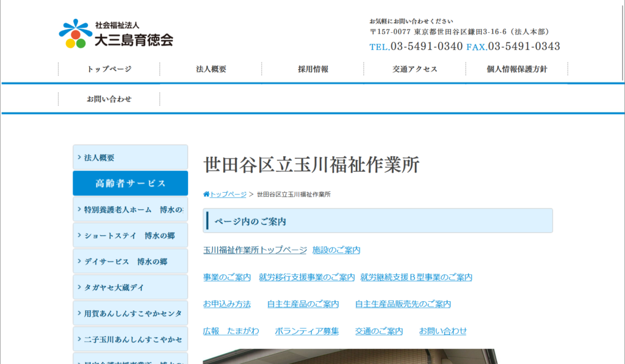Click the facility photo below the links
625x364 pixels.
click(x=351, y=357)
